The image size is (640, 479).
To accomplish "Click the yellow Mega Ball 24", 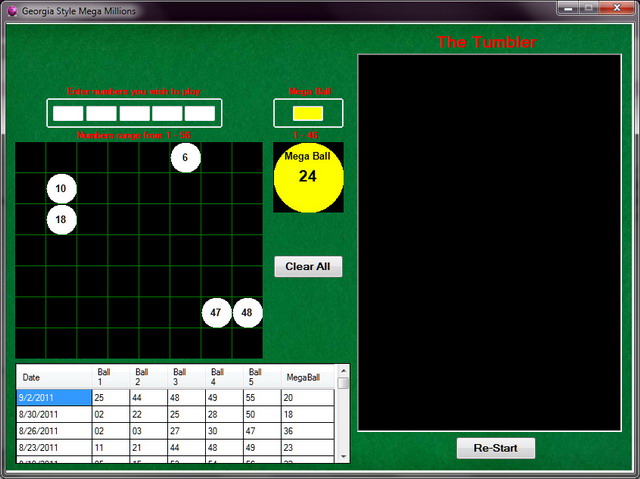I will pyautogui.click(x=308, y=177).
